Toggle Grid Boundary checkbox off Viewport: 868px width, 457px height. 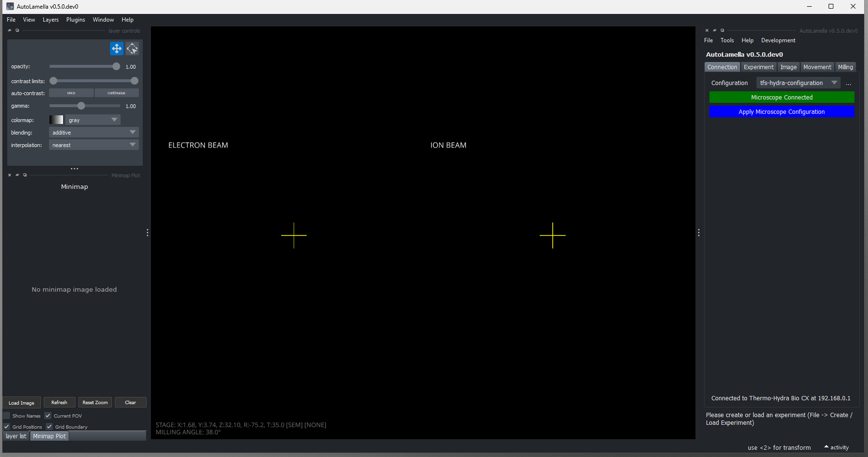click(49, 427)
